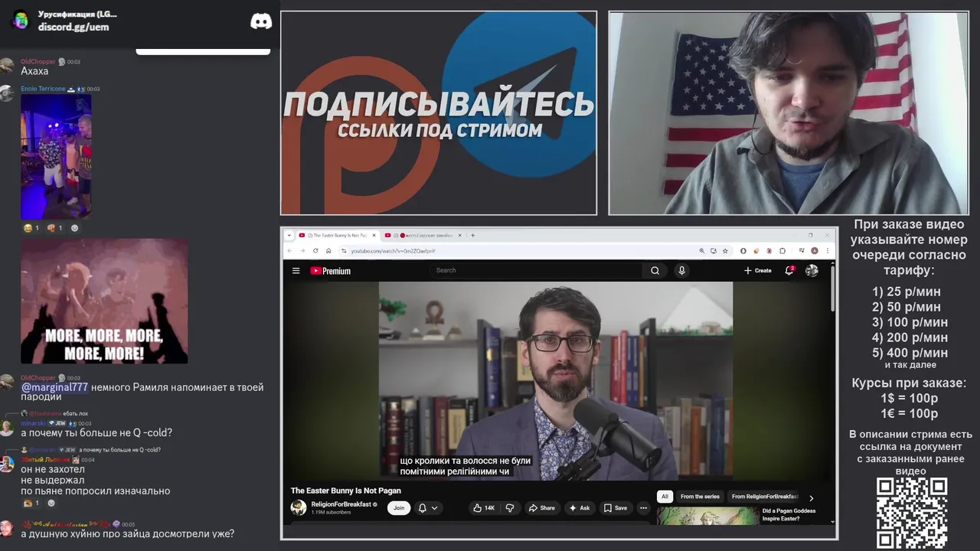Image resolution: width=980 pixels, height=551 pixels.
Task: Expand notification options chevron beside bell
Action: tap(434, 507)
